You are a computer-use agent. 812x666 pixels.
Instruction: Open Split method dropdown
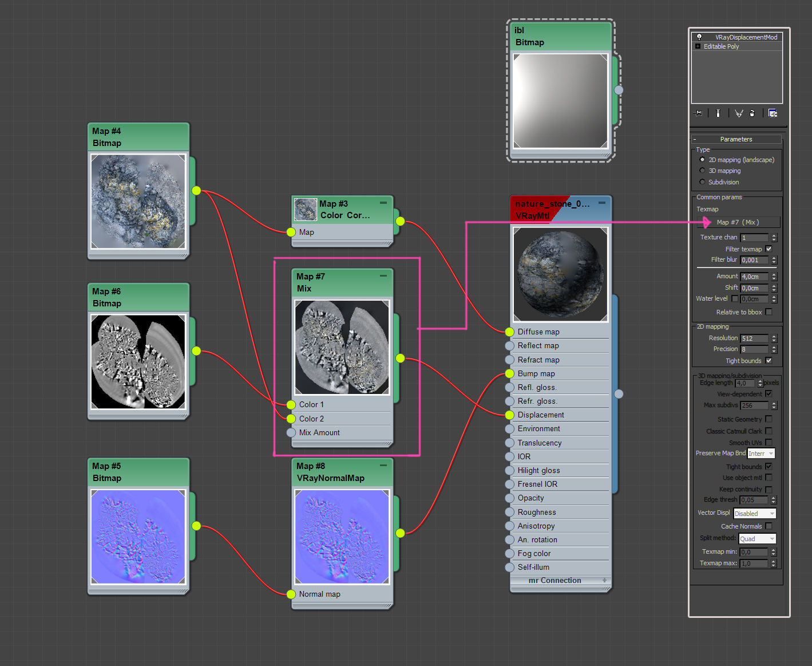click(x=757, y=539)
